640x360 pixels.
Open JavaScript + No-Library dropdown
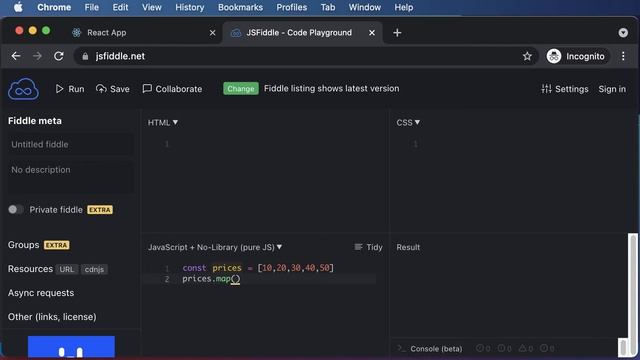(x=215, y=247)
